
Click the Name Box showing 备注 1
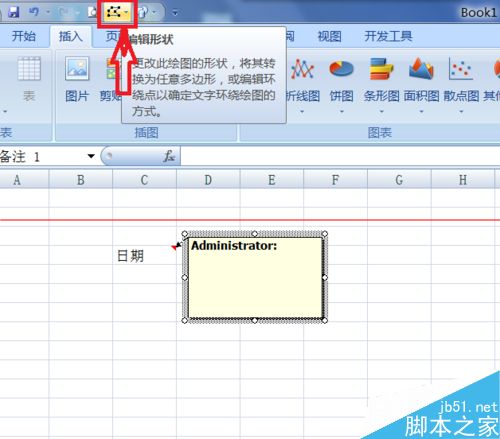(x=42, y=156)
